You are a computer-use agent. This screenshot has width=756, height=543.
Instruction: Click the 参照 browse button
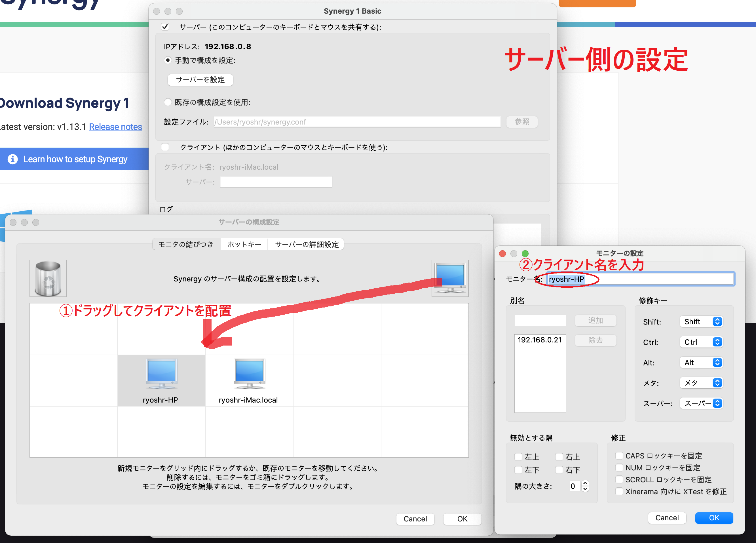point(522,122)
